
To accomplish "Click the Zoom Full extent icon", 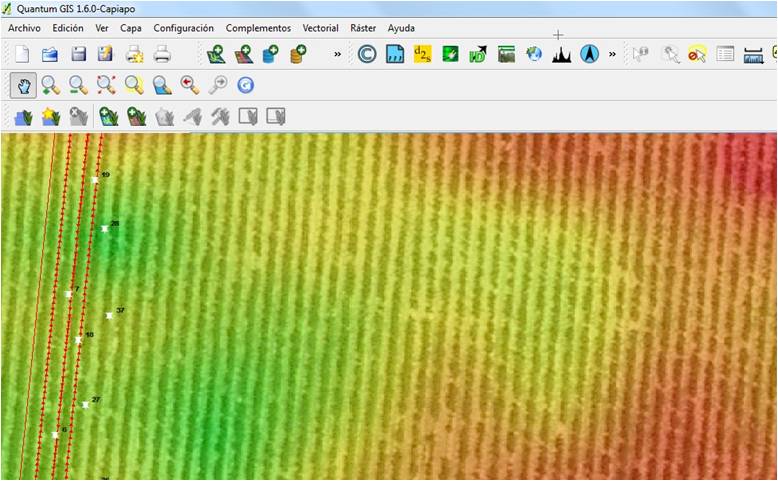I will click(x=106, y=85).
